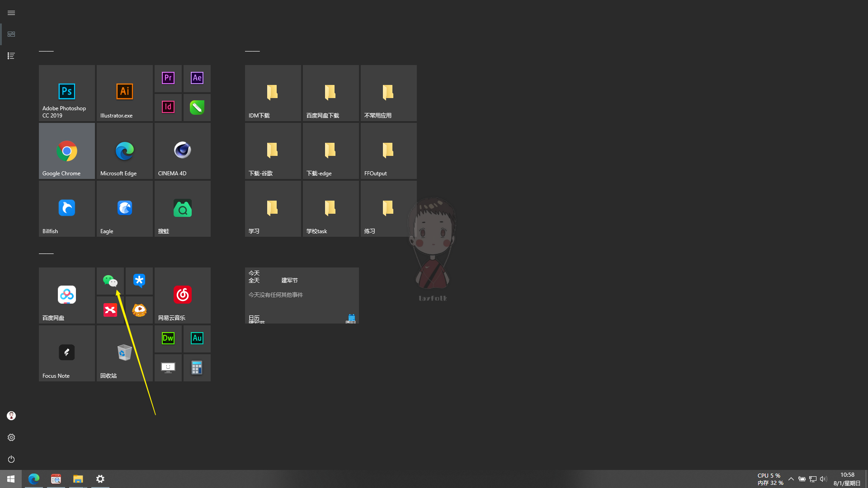
Task: Launch the 搜蛙 tile
Action: [182, 208]
